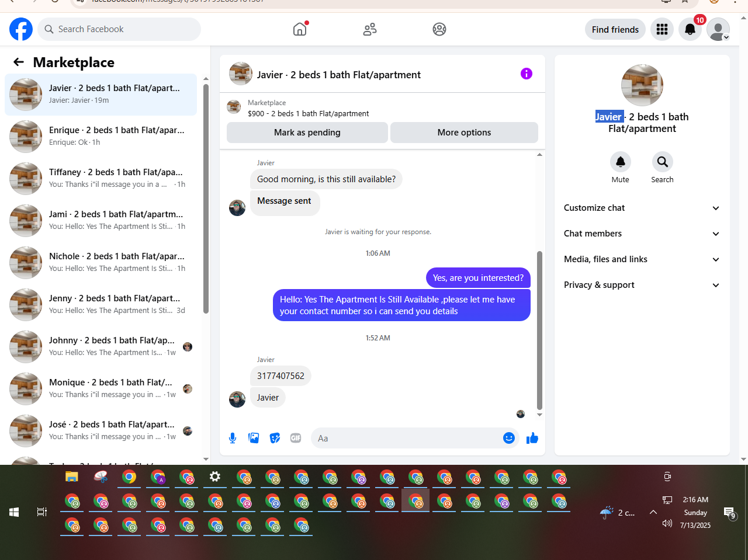Viewport: 748px width, 560px height.
Task: Open the Jenny conversation
Action: (101, 305)
